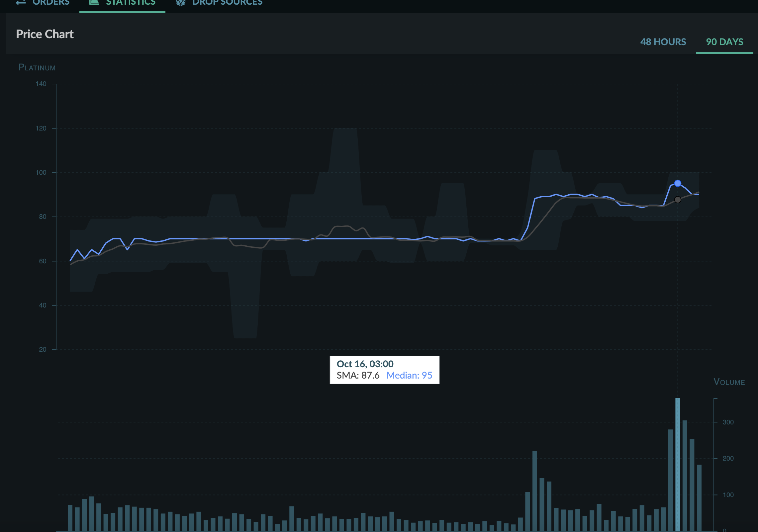
Task: Switch chart range to 48 Hours
Action: pyautogui.click(x=663, y=42)
